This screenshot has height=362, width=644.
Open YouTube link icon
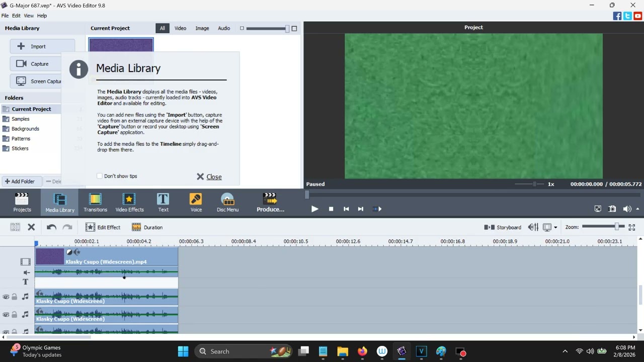coord(638,16)
